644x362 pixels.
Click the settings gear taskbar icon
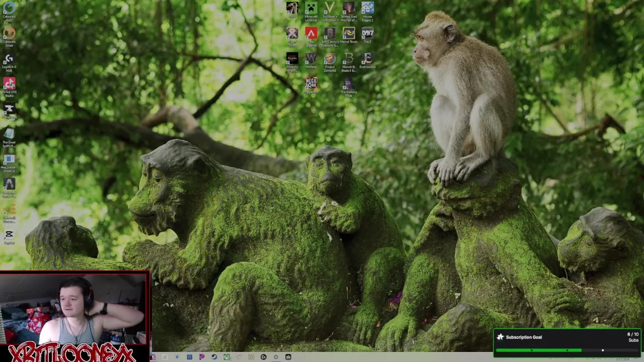coord(276,357)
